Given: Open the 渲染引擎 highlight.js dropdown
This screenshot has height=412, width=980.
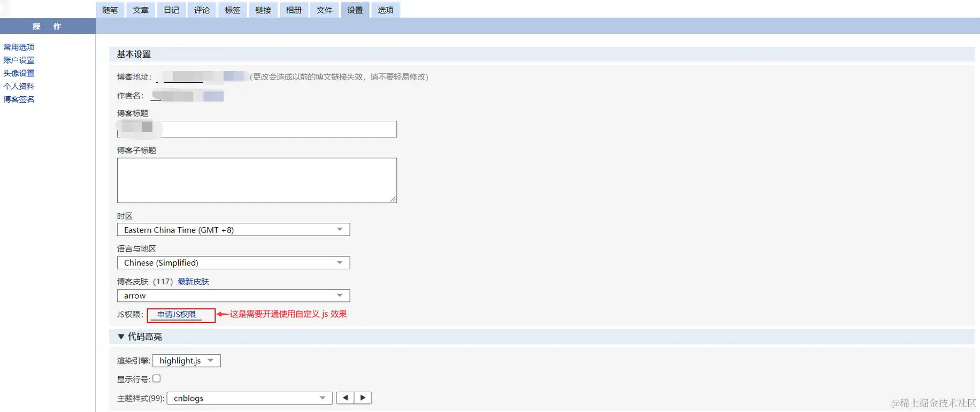Looking at the screenshot, I should (x=187, y=361).
